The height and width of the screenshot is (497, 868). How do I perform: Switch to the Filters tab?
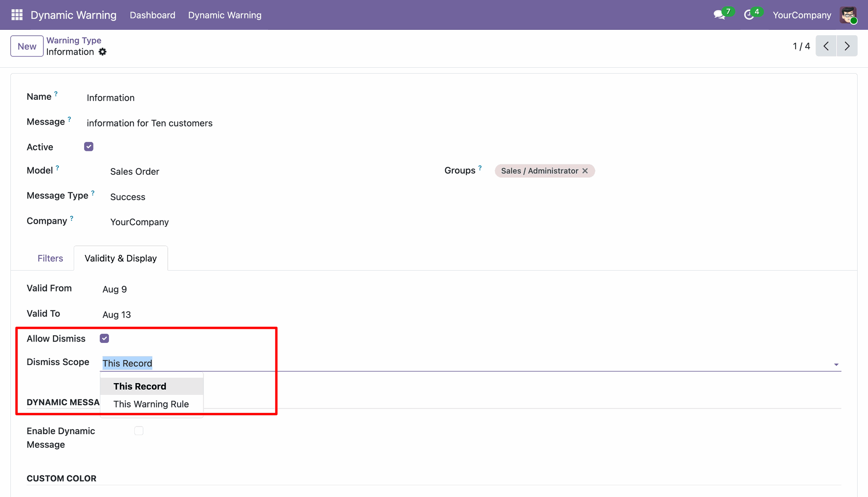click(50, 258)
